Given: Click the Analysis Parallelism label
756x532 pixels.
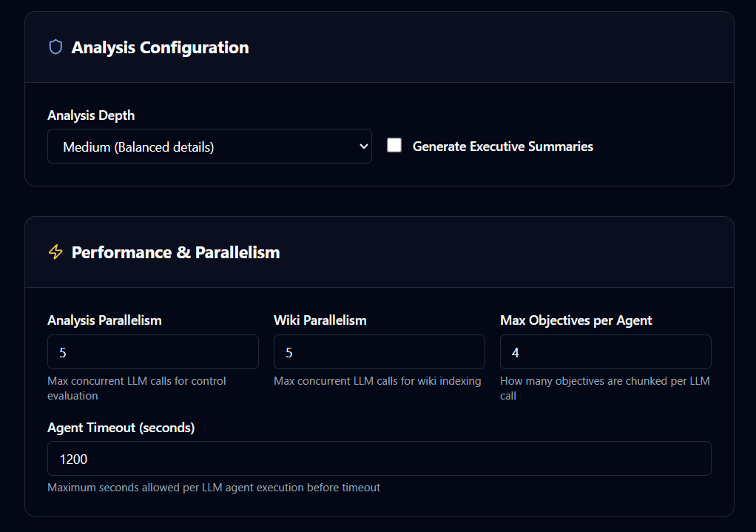Looking at the screenshot, I should pyautogui.click(x=104, y=320).
